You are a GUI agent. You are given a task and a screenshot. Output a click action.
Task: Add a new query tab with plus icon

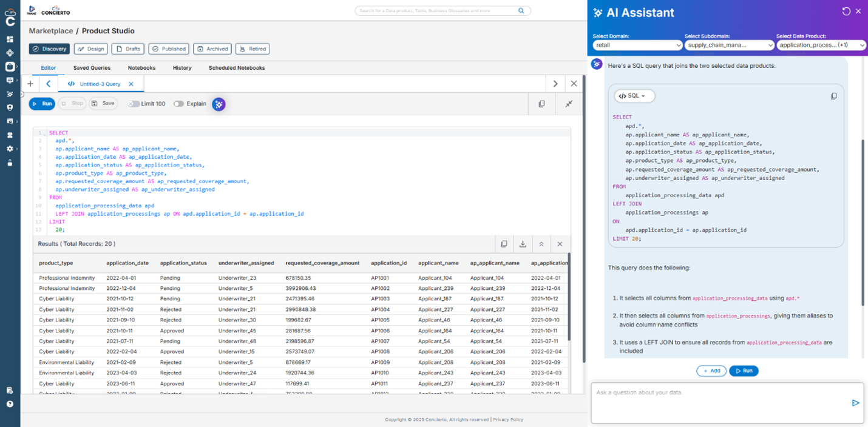tap(30, 84)
